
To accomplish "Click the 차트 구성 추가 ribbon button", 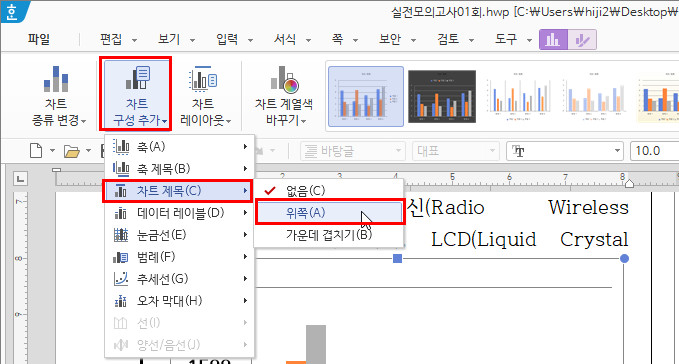I will click(136, 94).
